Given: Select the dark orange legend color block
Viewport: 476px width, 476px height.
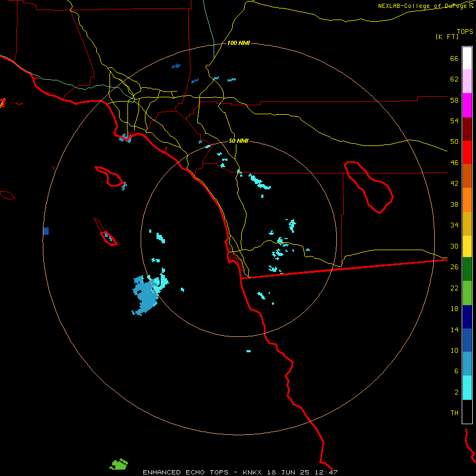Looking at the screenshot, I should coord(467,176).
